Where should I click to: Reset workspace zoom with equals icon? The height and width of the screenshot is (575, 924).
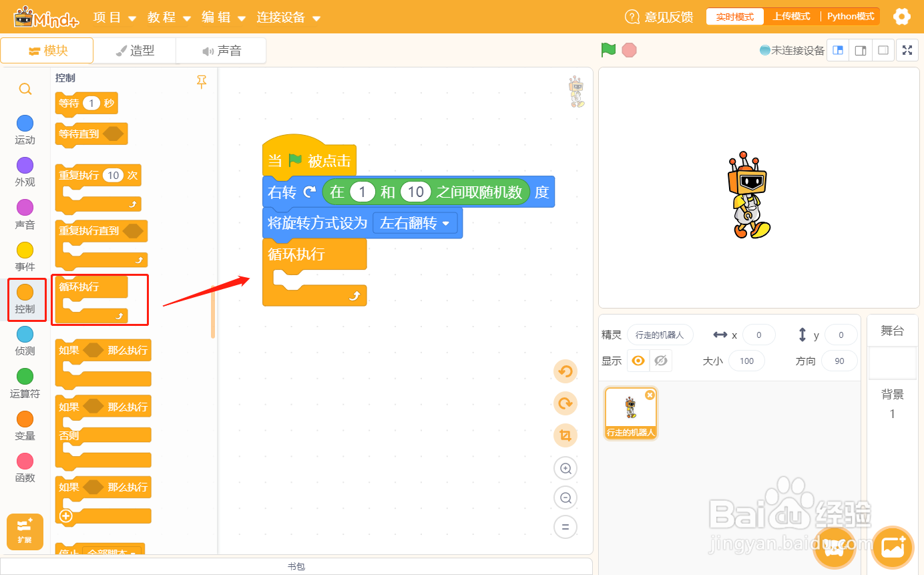pos(565,527)
